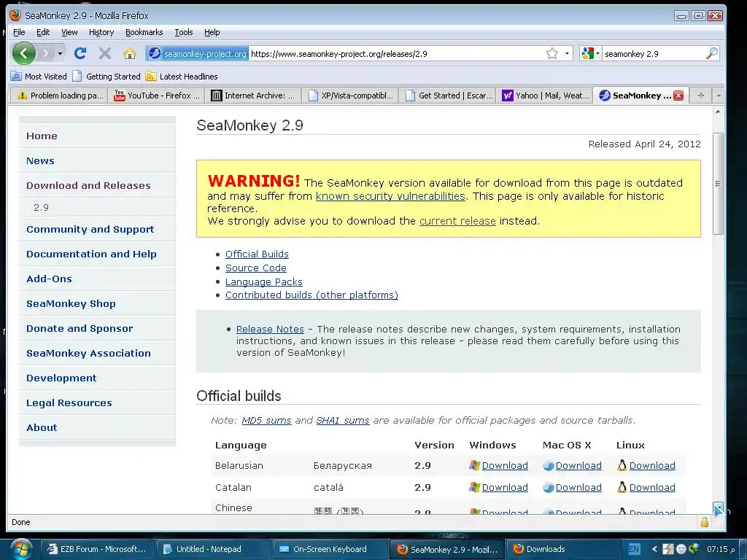
Task: Open the Edit menu
Action: [x=43, y=32]
